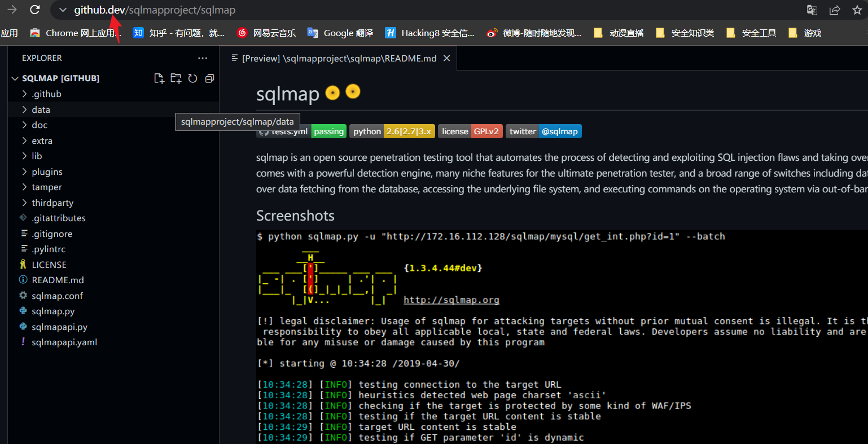Click the EXPLORER panel title
The image size is (868, 444).
(x=42, y=58)
